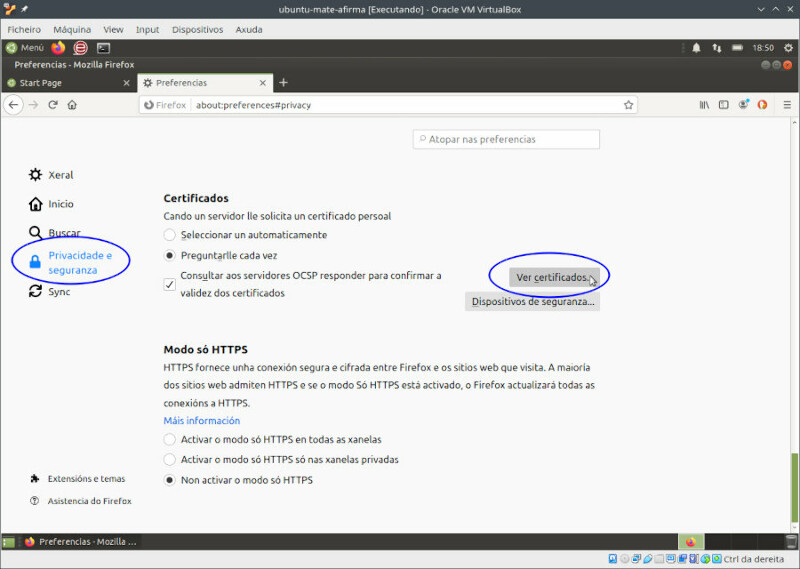The image size is (800, 569).
Task: Open the Firefox hamburger menu
Action: [787, 105]
